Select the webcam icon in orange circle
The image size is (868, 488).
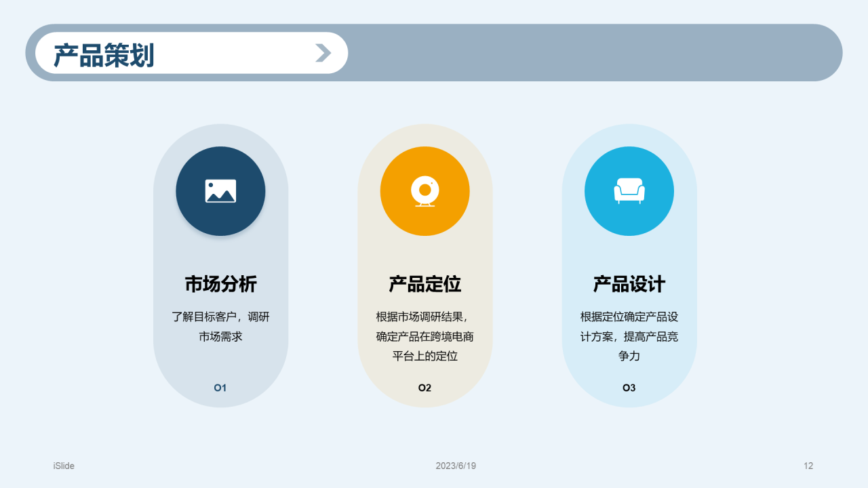(425, 191)
